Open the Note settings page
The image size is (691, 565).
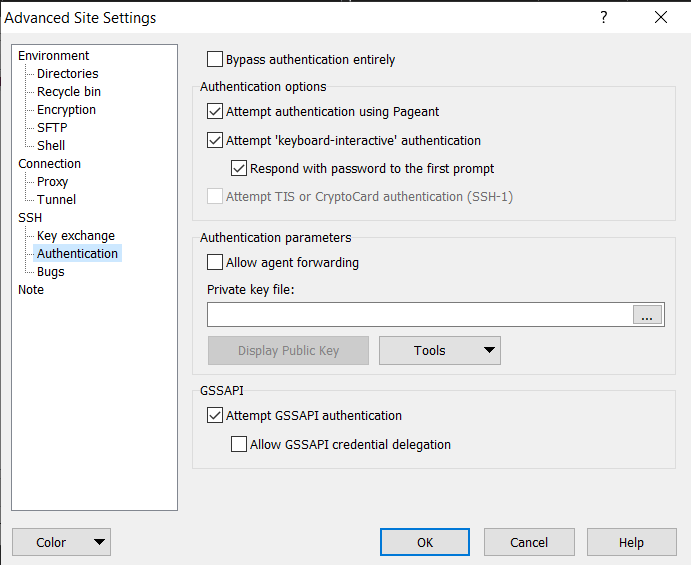point(31,290)
